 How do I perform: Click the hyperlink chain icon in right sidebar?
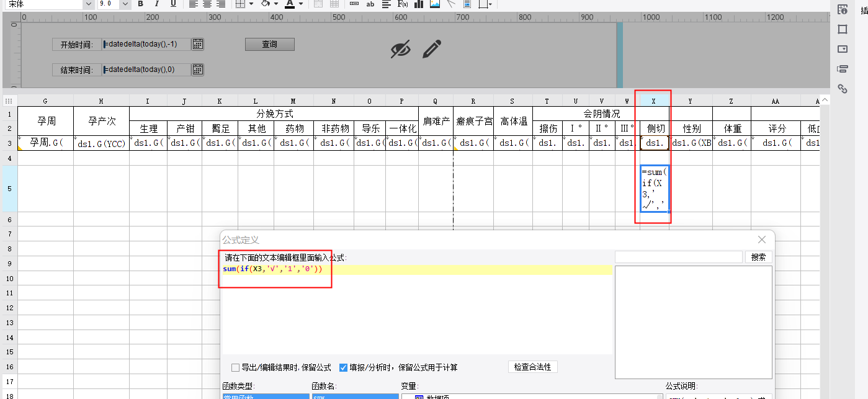[x=842, y=89]
